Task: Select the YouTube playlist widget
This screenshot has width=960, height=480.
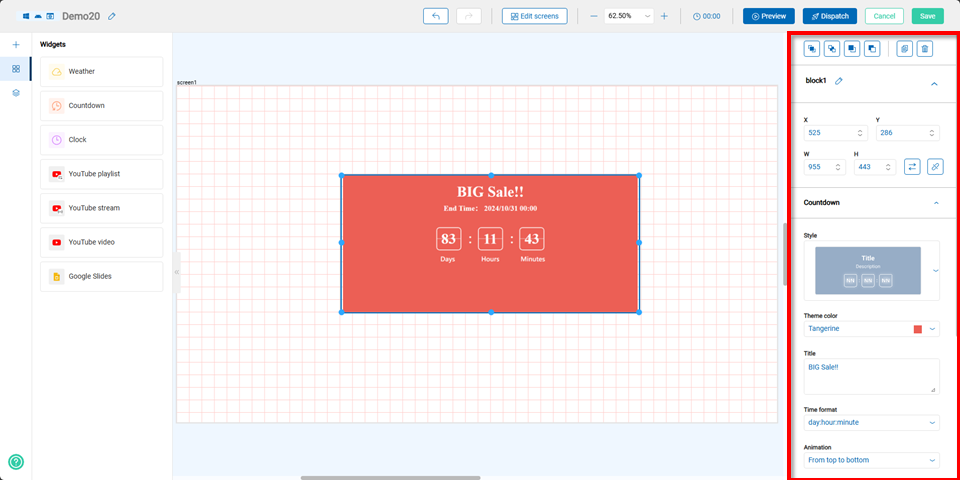Action: 101,174
